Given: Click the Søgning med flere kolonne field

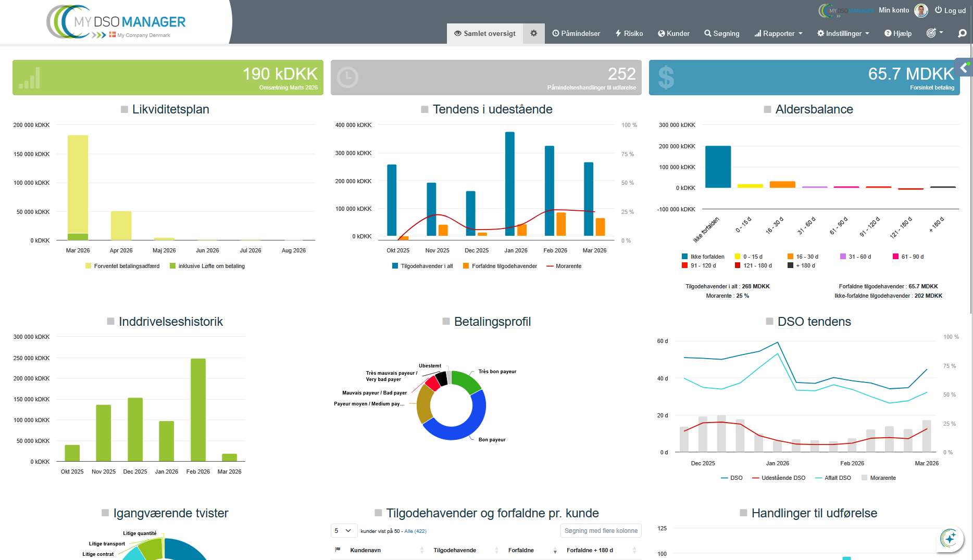Looking at the screenshot, I should click(x=601, y=531).
